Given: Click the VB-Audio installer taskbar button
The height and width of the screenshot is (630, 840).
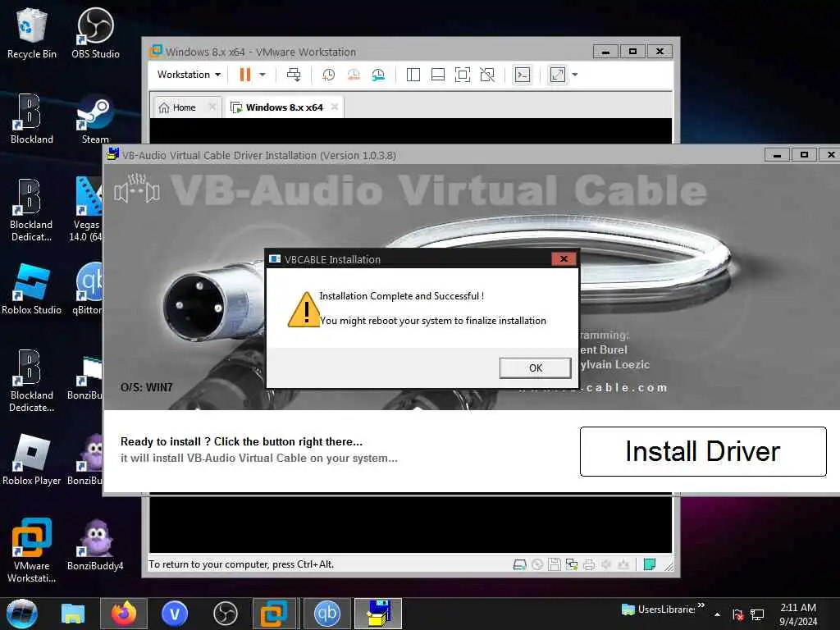Looking at the screenshot, I should pos(378,614).
